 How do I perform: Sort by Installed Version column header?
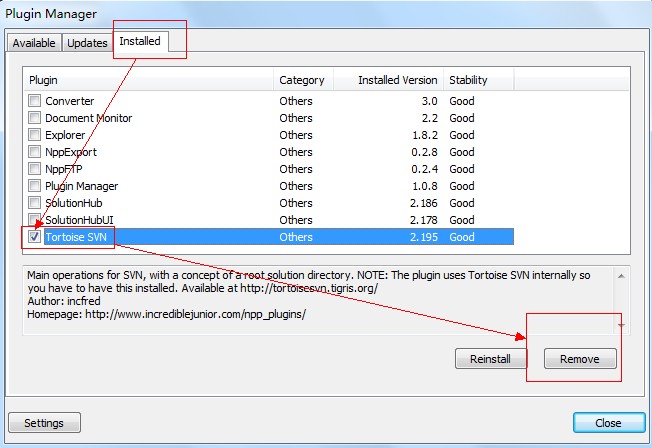tap(388, 80)
